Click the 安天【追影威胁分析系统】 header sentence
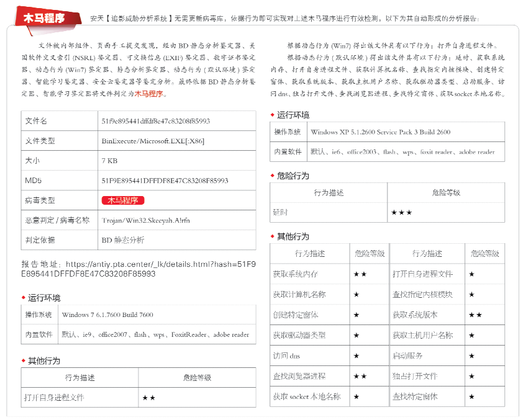Screen dimensions: 526x420 pos(284,19)
